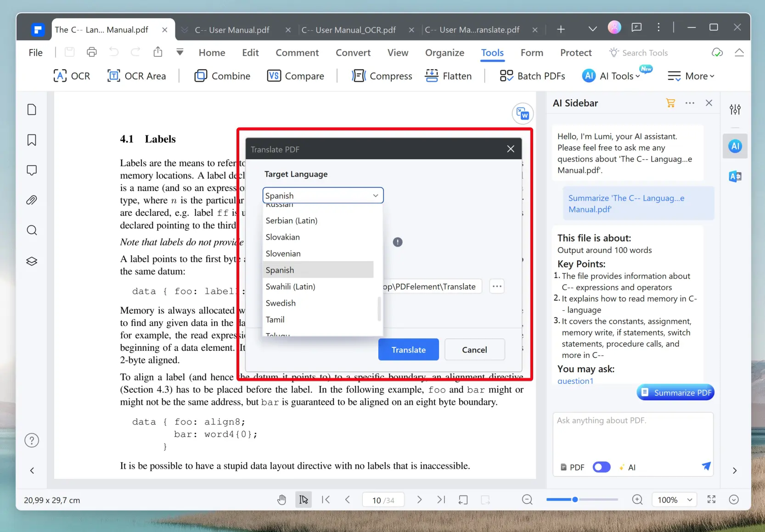Open the C-- User Manual_OCR.pdf tab
This screenshot has width=765, height=532.
[x=349, y=30]
